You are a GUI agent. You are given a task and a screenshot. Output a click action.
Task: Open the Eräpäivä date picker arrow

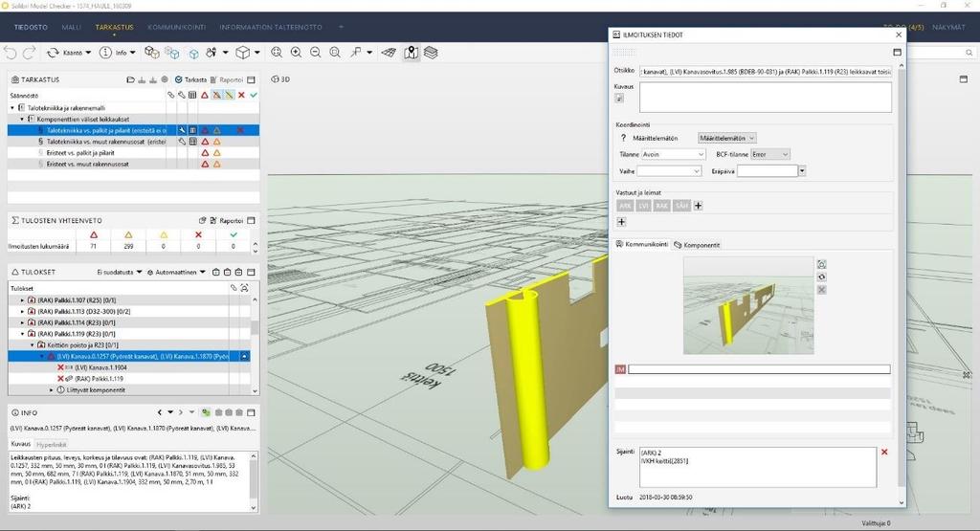[802, 170]
